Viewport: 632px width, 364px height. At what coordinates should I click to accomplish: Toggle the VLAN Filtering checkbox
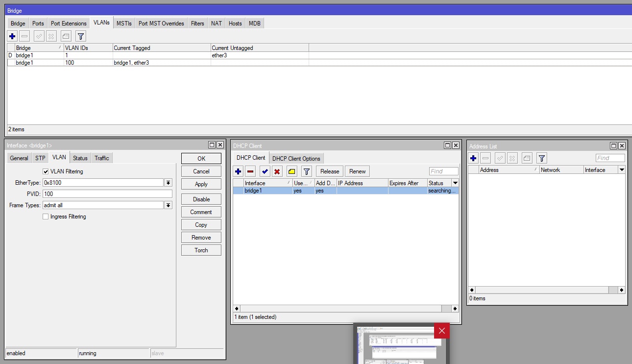pos(46,171)
